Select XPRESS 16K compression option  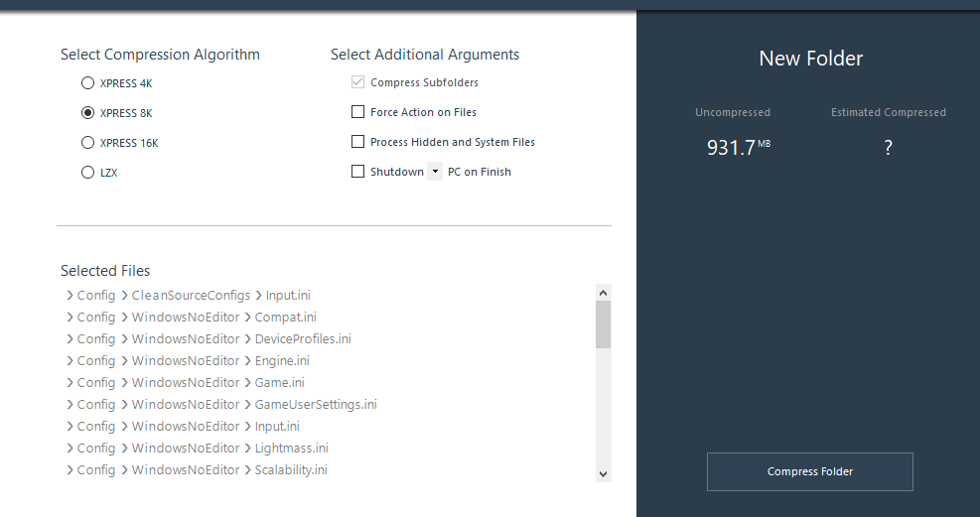[87, 143]
